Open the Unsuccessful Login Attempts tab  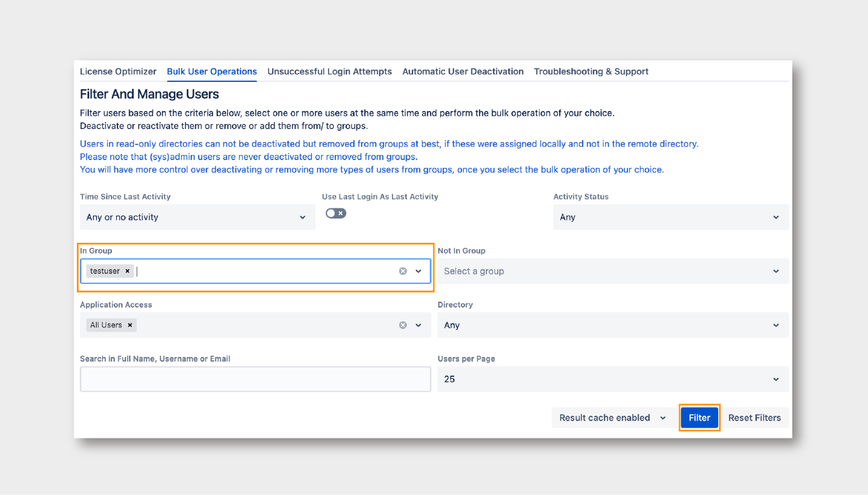(x=330, y=72)
